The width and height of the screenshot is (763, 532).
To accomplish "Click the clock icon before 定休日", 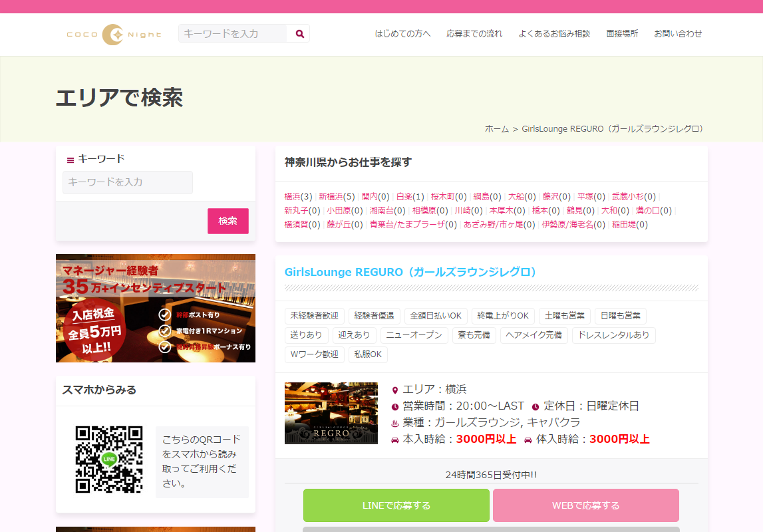I will point(535,406).
